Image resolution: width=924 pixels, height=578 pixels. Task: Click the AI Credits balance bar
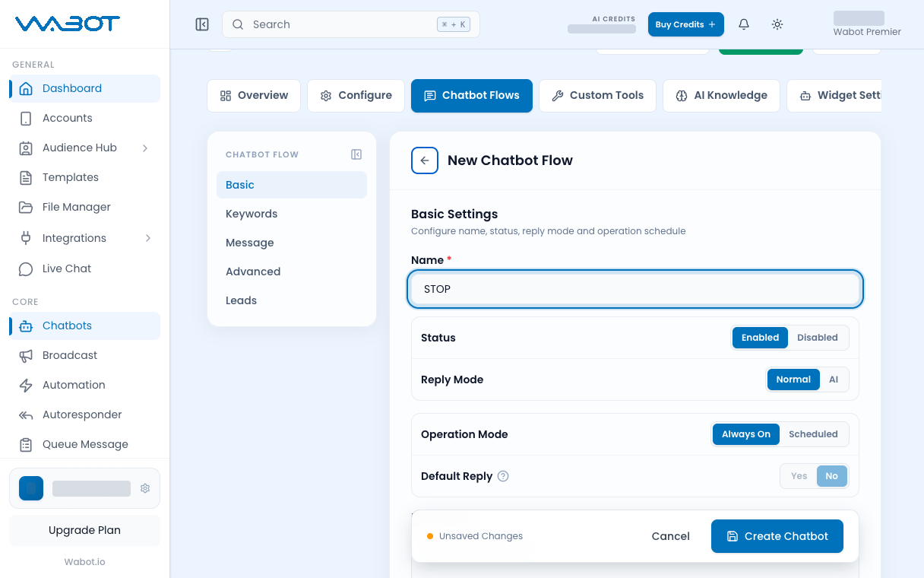(x=602, y=29)
